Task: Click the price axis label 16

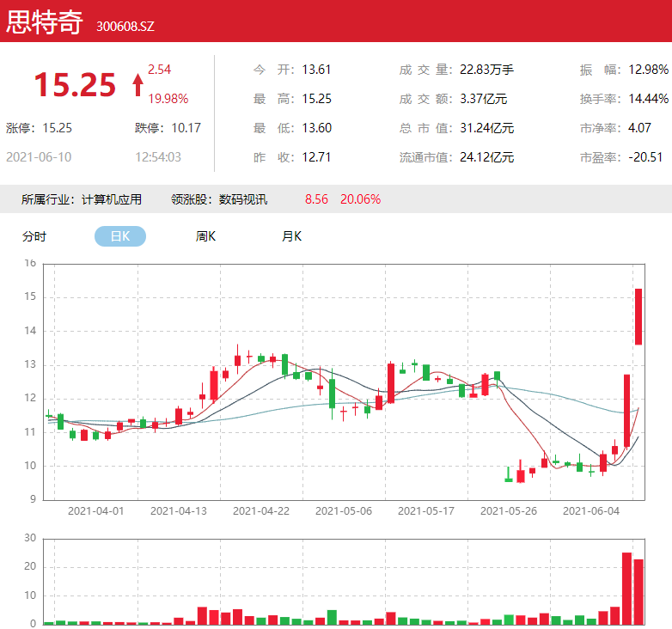Action: (30, 263)
